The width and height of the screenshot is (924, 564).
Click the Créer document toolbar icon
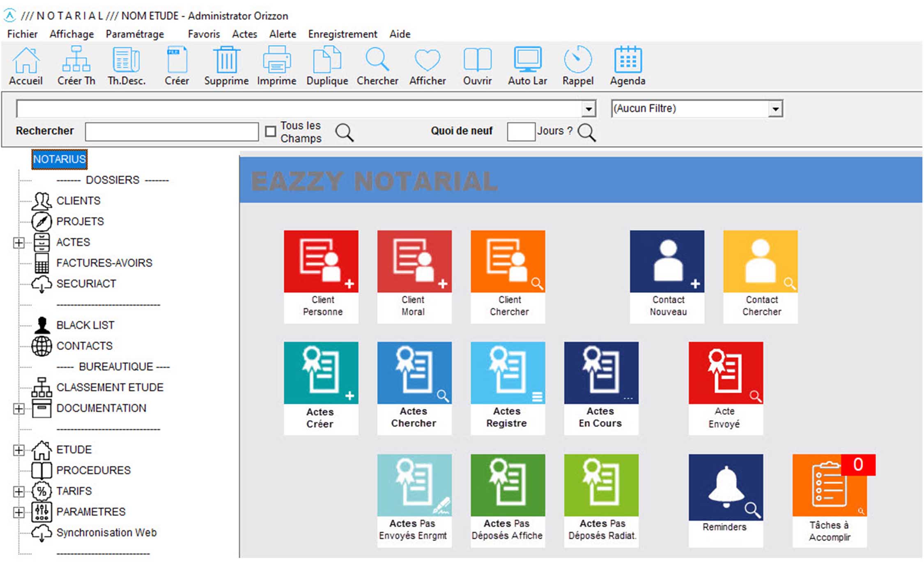pyautogui.click(x=177, y=66)
